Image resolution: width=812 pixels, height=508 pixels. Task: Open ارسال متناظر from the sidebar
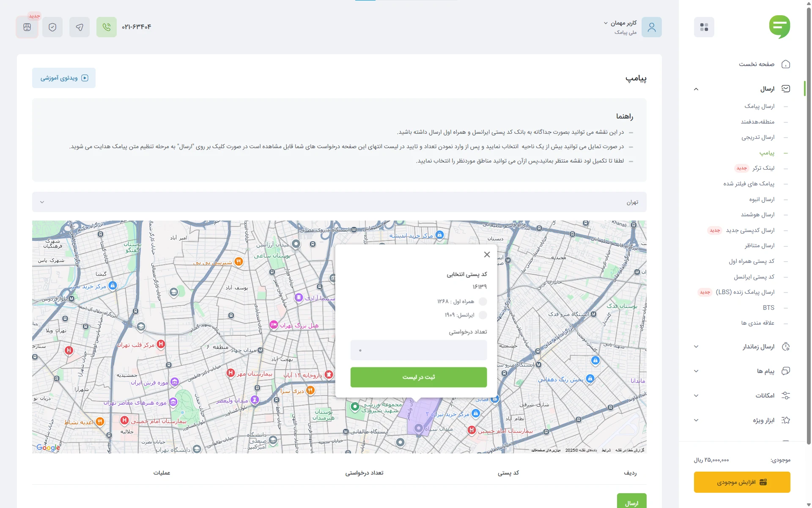pos(760,246)
